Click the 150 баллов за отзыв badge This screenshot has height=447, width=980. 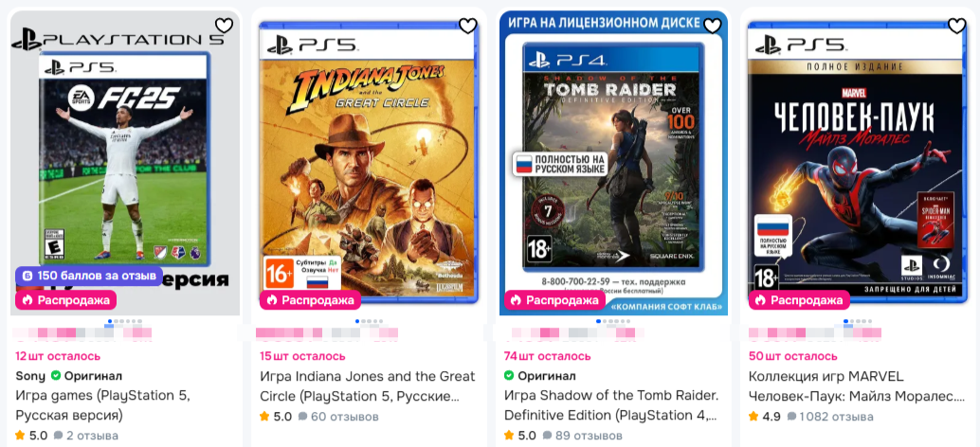pos(89,276)
